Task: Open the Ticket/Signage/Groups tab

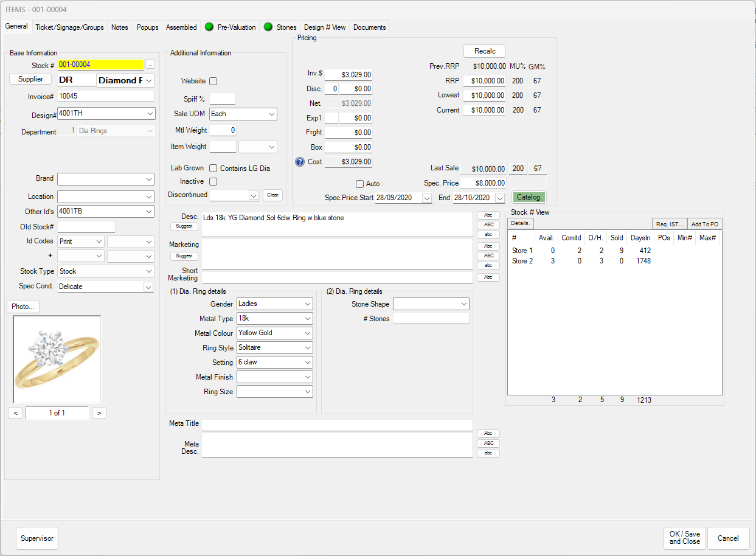Action: [69, 27]
